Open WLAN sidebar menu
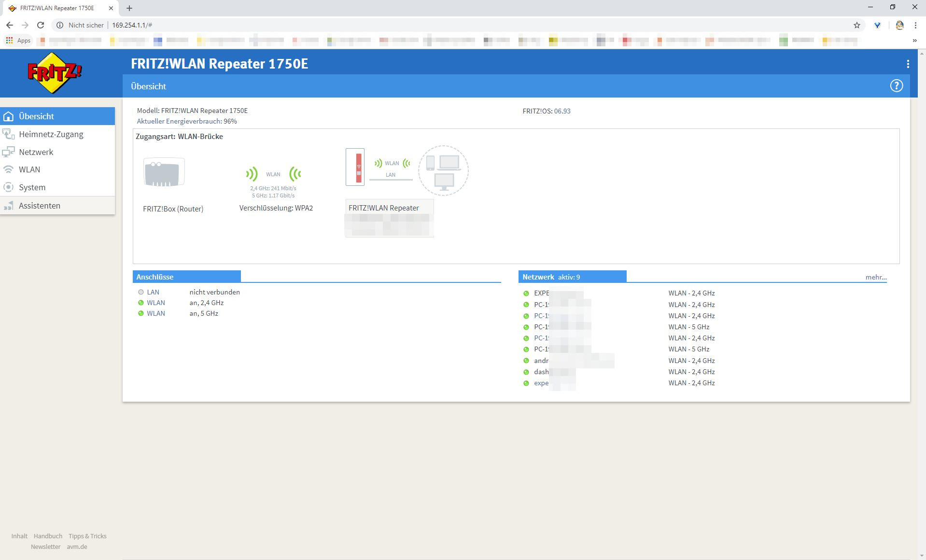Screen dimensions: 926x560 tap(57, 169)
